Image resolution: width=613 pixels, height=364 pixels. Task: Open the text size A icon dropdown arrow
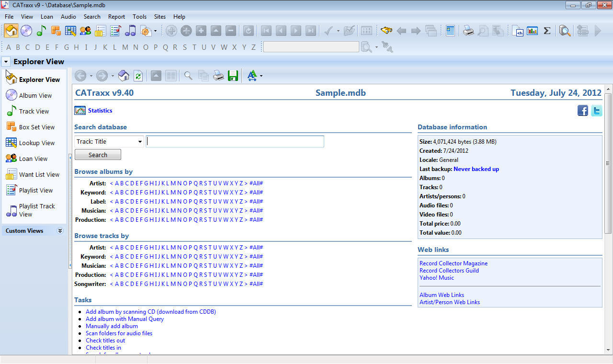[261, 76]
